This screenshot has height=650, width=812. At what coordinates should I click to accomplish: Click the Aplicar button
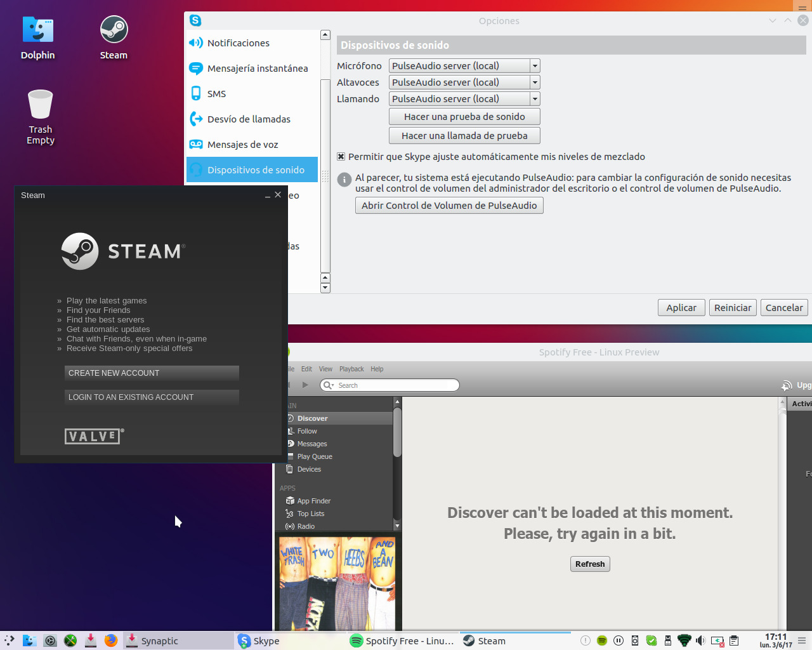pos(681,308)
